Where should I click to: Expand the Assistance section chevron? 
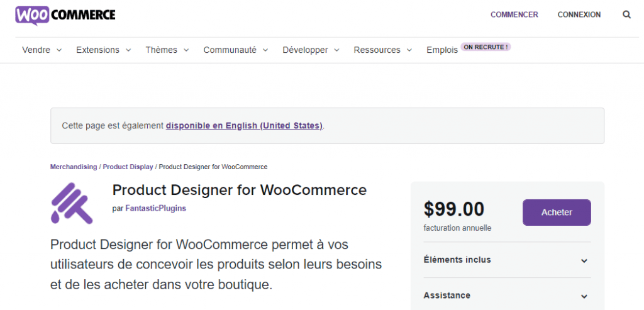click(x=584, y=296)
